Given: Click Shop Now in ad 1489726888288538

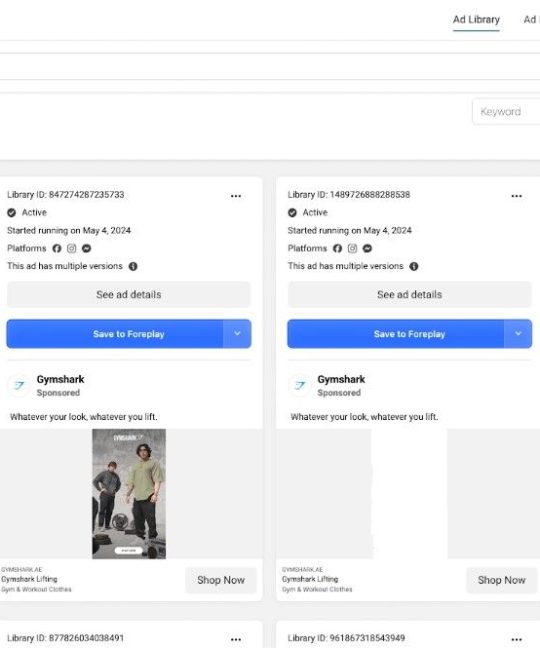Looking at the screenshot, I should (x=502, y=580).
